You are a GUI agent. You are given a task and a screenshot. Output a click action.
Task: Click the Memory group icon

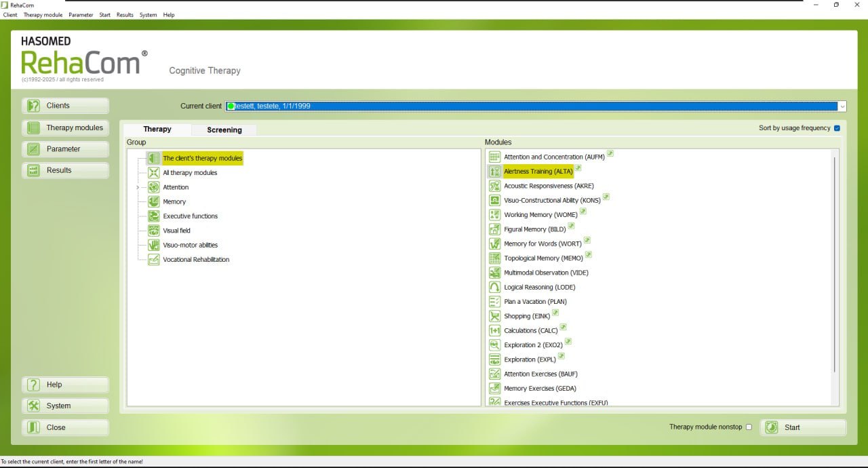tap(153, 201)
